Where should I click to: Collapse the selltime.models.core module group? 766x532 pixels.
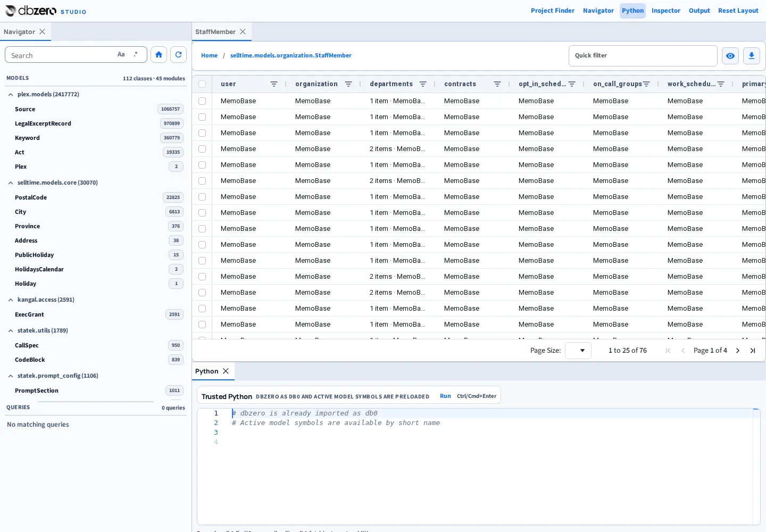coord(11,182)
